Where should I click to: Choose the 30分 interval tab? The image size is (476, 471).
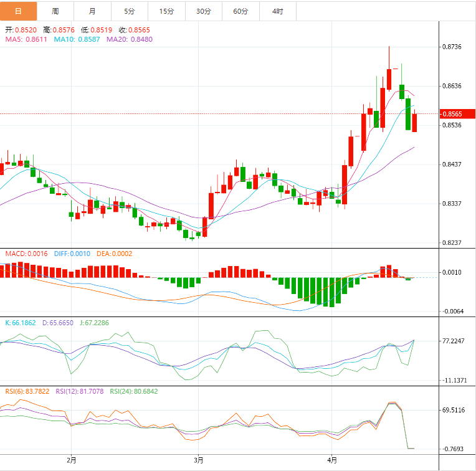pyautogui.click(x=203, y=11)
